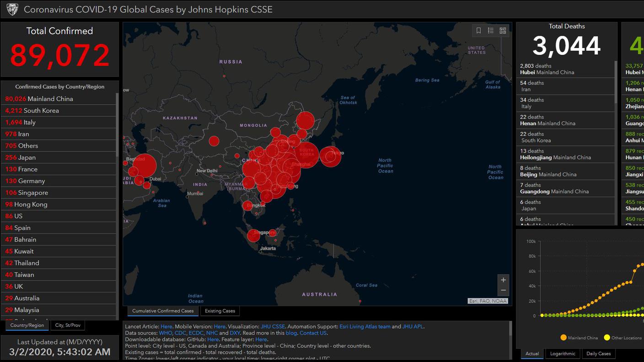Click the 34 deaths Italy entry
The image size is (644, 362).
(x=566, y=103)
